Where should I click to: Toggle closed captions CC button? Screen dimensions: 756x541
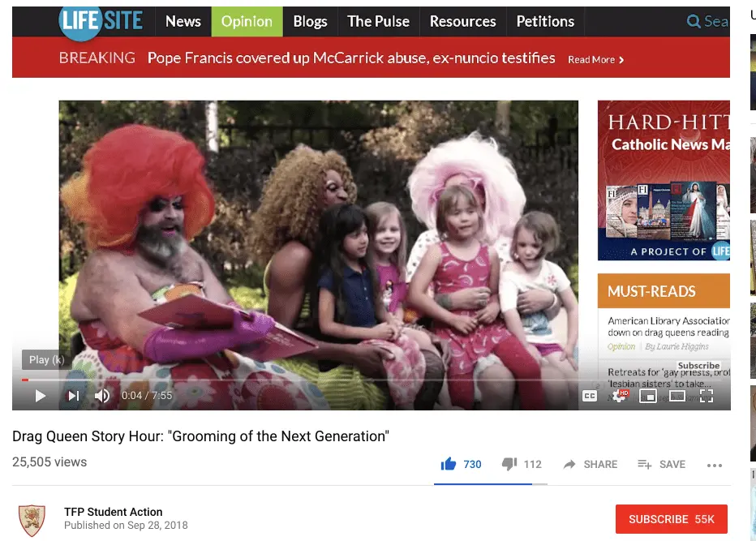[590, 396]
